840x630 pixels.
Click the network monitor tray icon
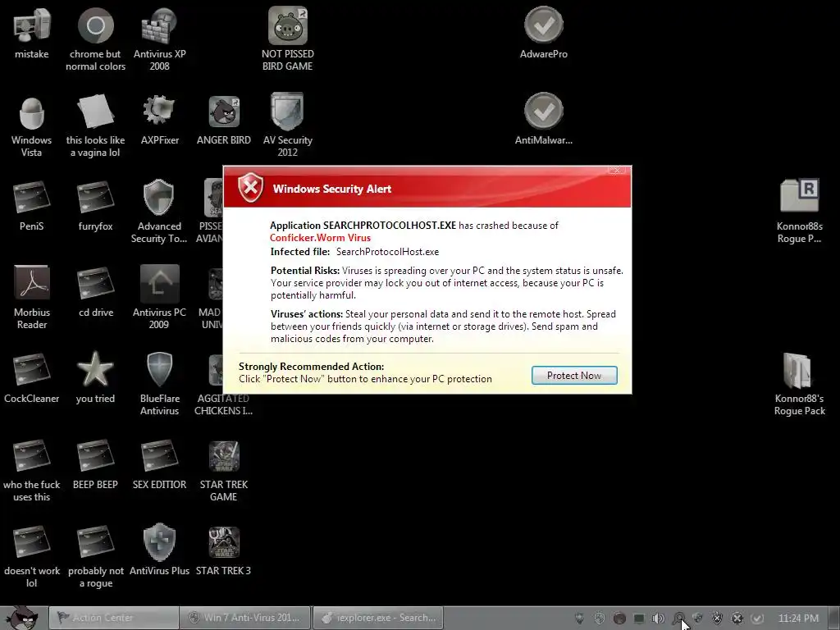[x=638, y=619]
